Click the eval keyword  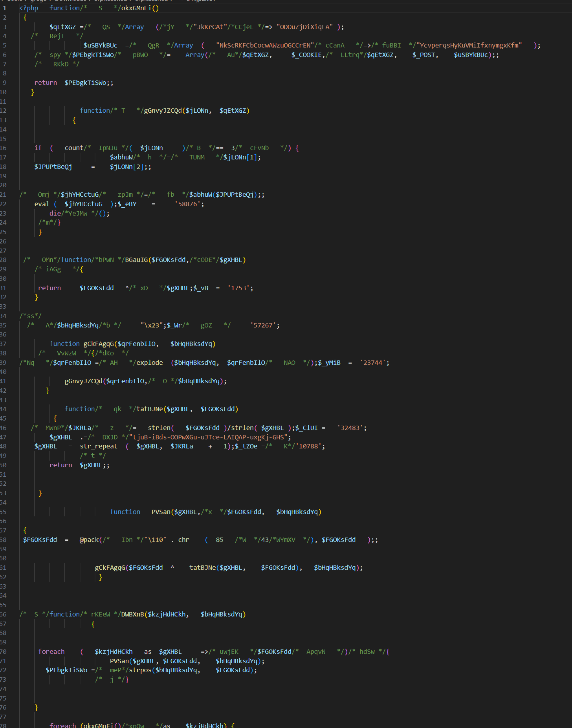pyautogui.click(x=42, y=204)
